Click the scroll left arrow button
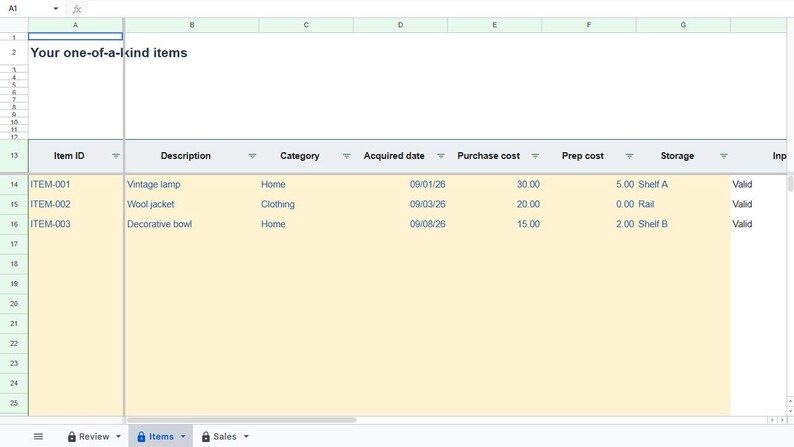This screenshot has width=794, height=447. tap(772, 420)
